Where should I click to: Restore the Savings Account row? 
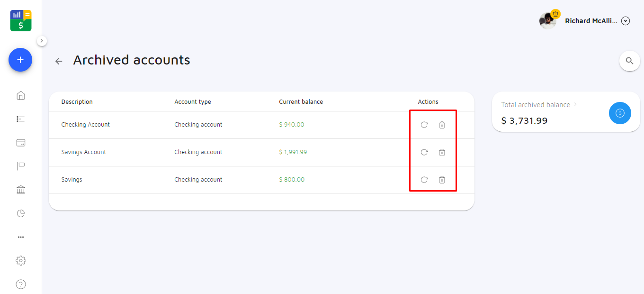(x=424, y=152)
